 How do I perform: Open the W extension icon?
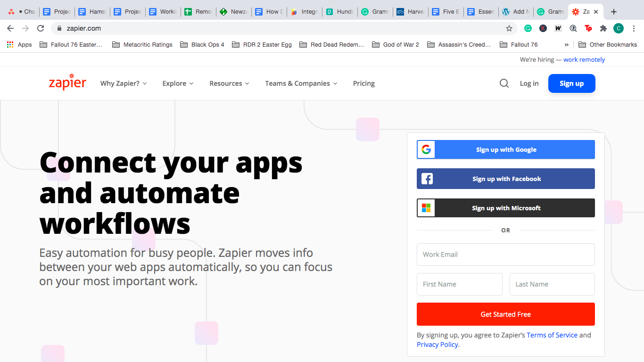point(558,28)
